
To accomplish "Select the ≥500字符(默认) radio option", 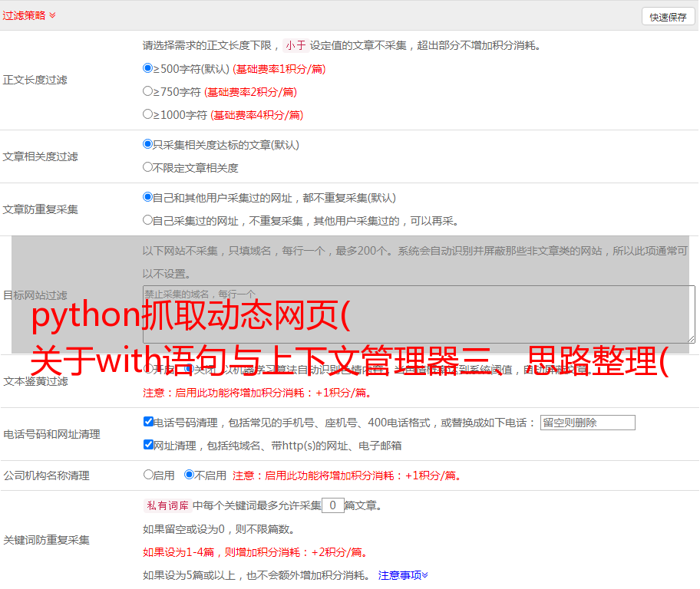I will point(147,67).
